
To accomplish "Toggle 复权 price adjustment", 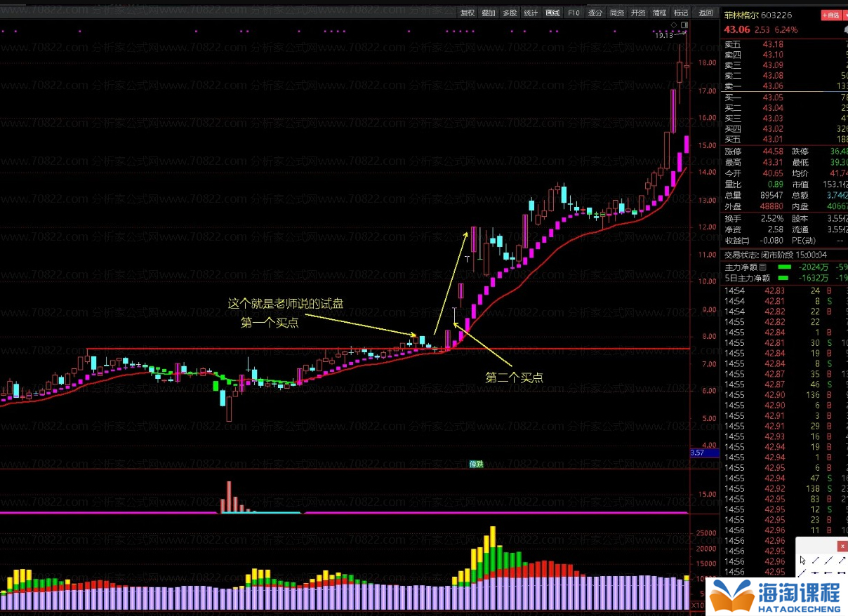I will tap(468, 13).
